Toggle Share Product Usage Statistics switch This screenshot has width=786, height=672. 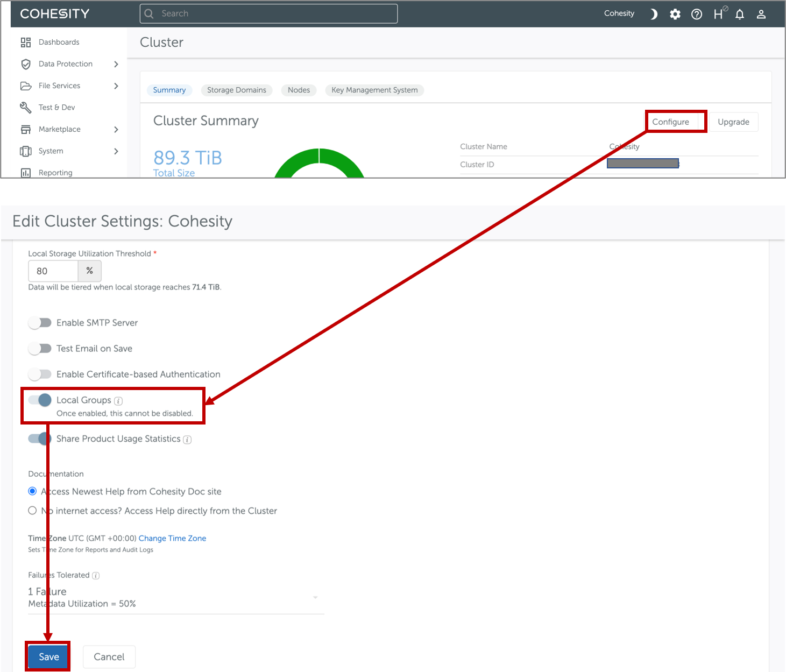40,438
